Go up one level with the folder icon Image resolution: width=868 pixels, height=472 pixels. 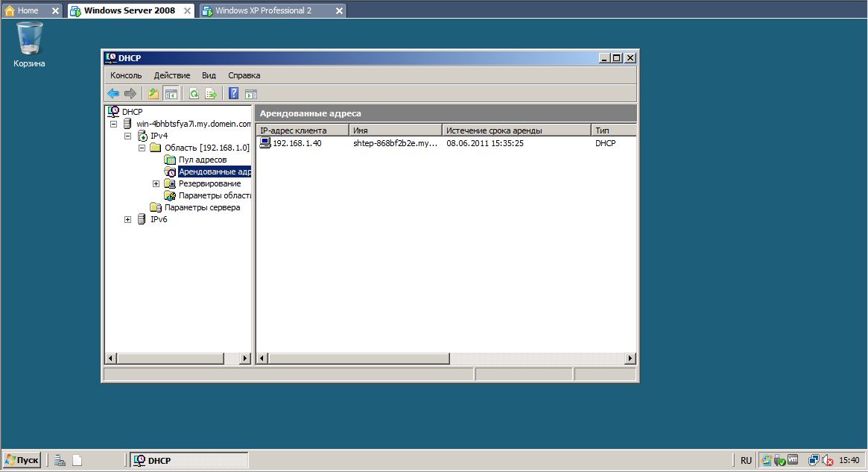coord(153,94)
